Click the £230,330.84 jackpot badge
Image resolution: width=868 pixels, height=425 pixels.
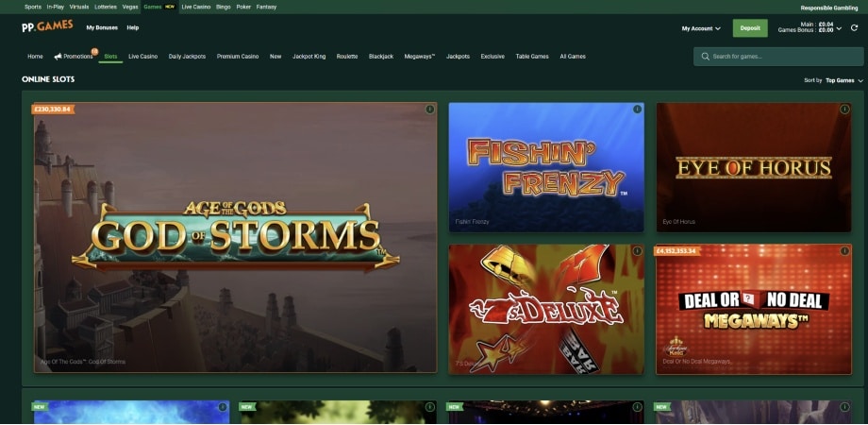(53, 110)
